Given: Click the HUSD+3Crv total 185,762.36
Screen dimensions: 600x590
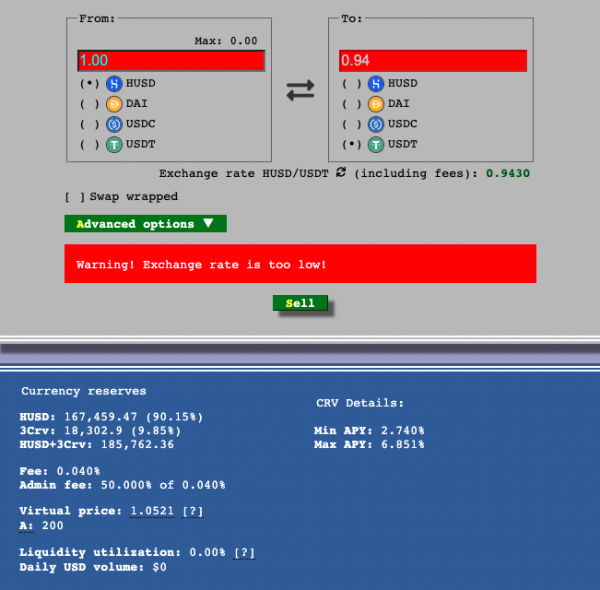Looking at the screenshot, I should pos(137,444).
